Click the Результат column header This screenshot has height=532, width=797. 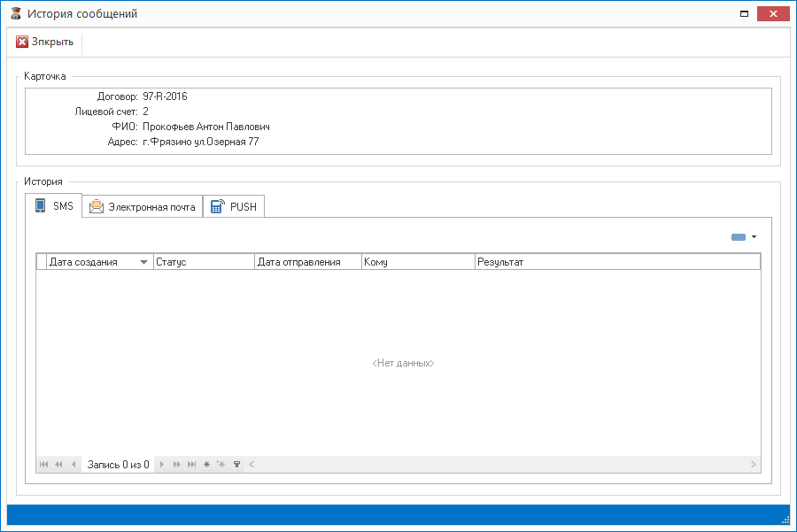click(617, 262)
